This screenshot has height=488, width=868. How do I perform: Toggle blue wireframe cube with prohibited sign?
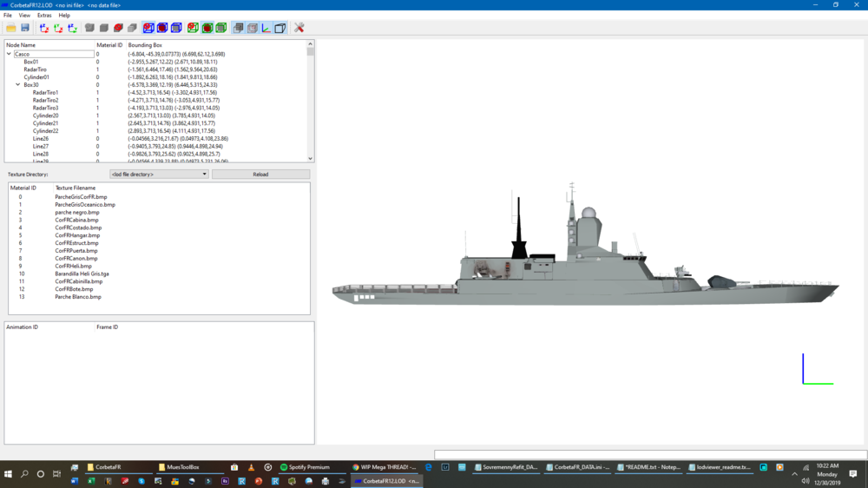(x=148, y=28)
